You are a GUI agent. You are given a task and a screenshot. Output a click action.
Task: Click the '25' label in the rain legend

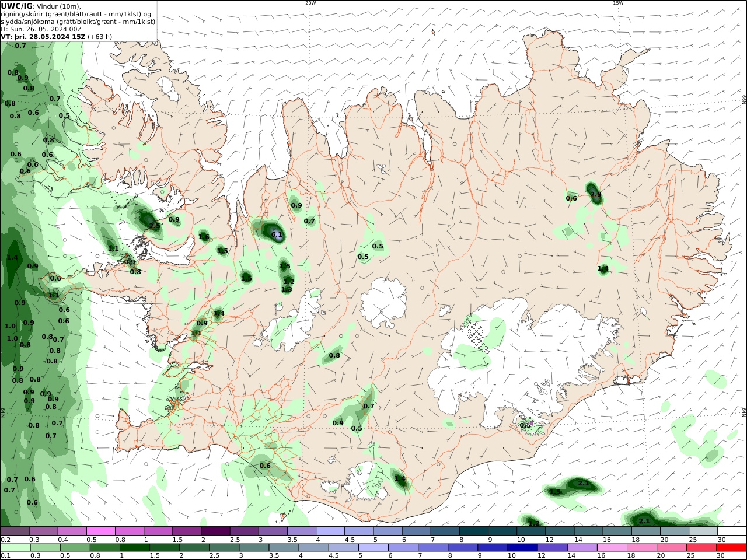692,556
